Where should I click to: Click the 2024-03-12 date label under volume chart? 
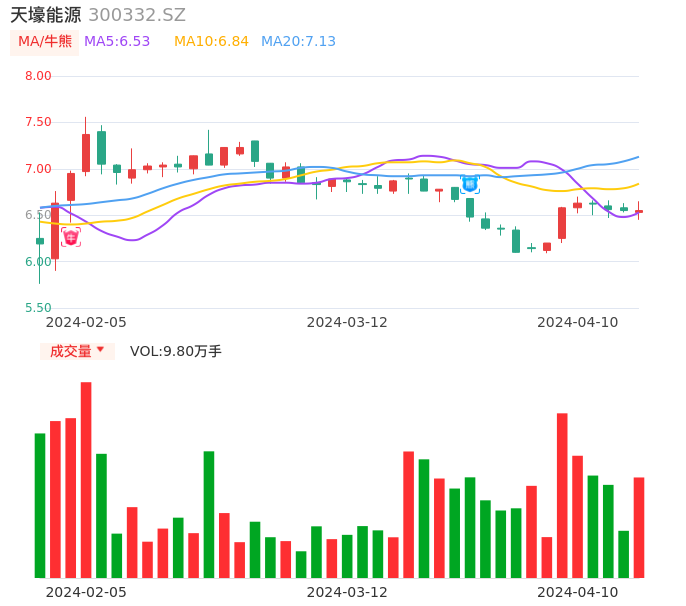coord(346,592)
